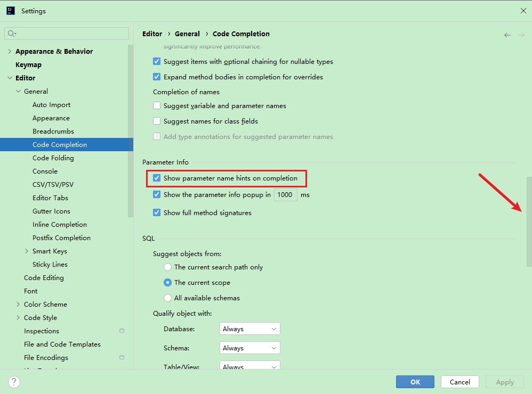Image resolution: width=532 pixels, height=394 pixels.
Task: Select 'The current search path only' radio
Action: point(168,267)
